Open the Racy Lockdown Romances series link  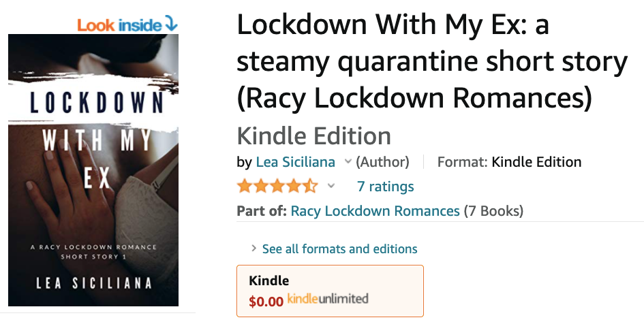pyautogui.click(x=375, y=211)
